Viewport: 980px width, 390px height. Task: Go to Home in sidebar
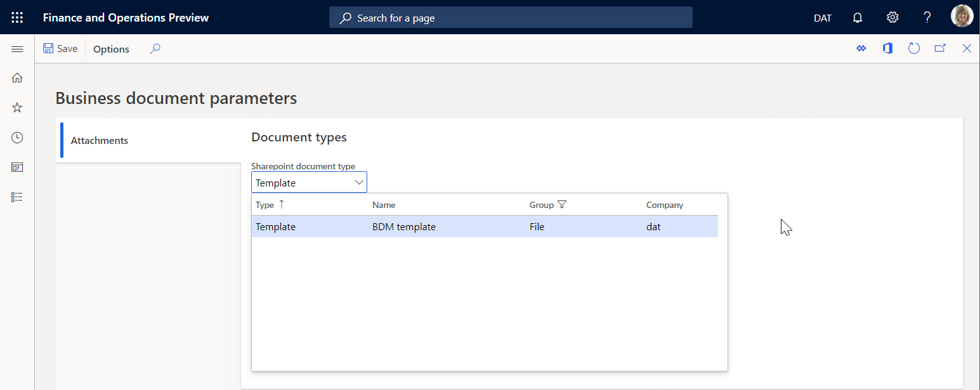[17, 78]
